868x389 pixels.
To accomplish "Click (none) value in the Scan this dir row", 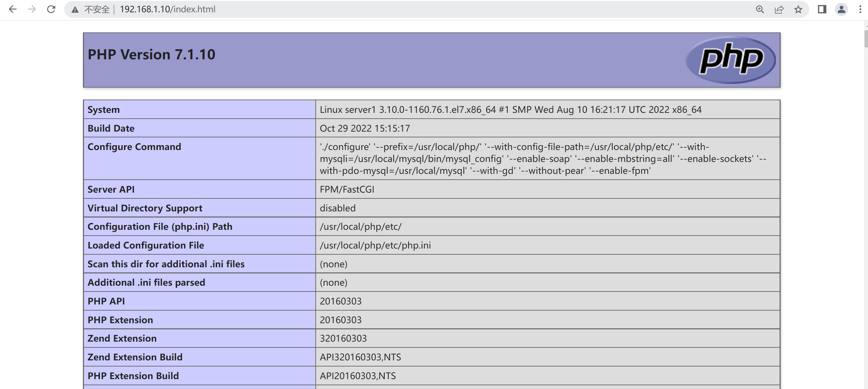I will tap(333, 264).
